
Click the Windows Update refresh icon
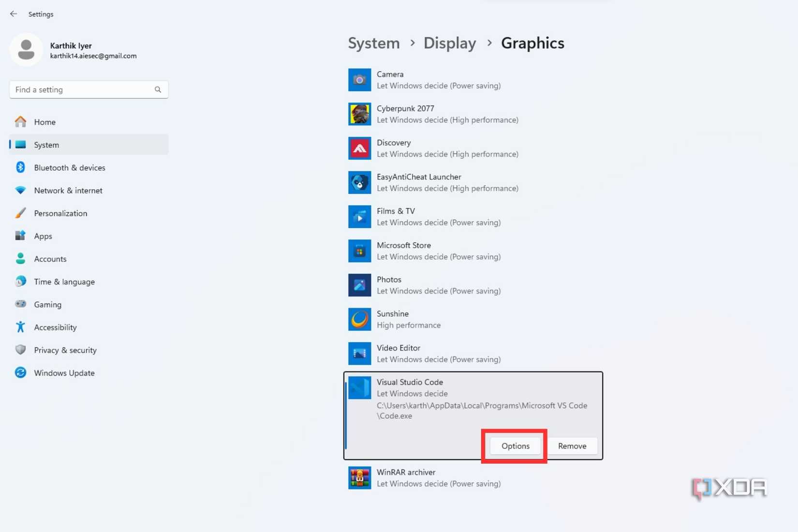point(20,372)
